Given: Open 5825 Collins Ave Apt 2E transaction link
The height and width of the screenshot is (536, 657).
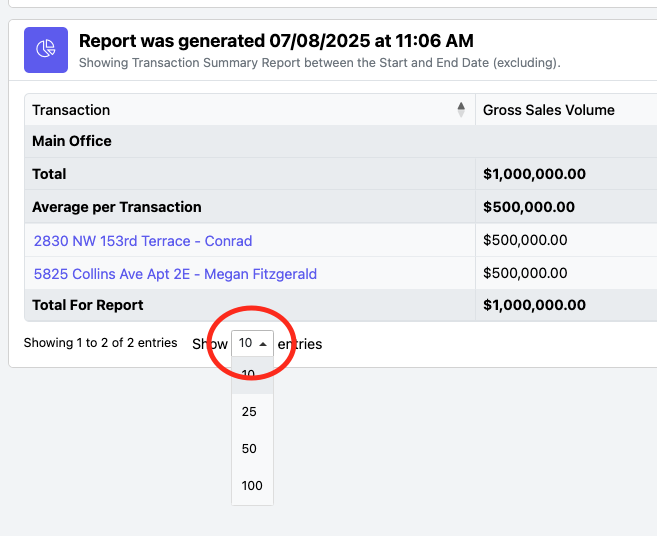Looking at the screenshot, I should coord(175,274).
